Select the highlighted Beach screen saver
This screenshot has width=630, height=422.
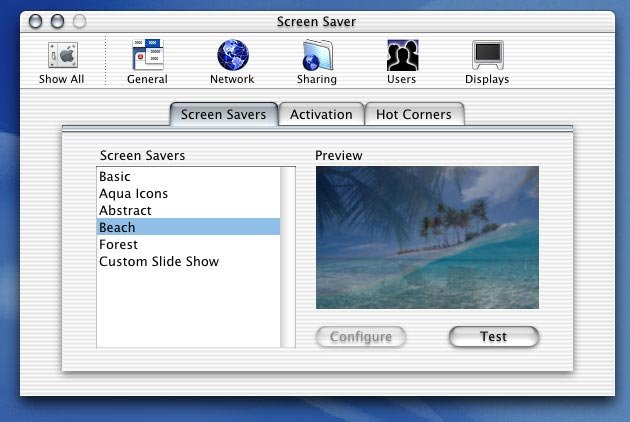point(188,227)
